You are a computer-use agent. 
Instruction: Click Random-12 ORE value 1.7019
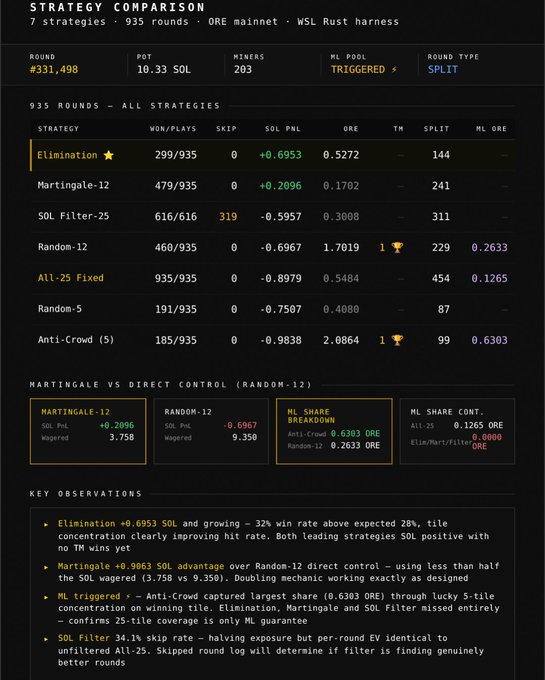pos(341,248)
